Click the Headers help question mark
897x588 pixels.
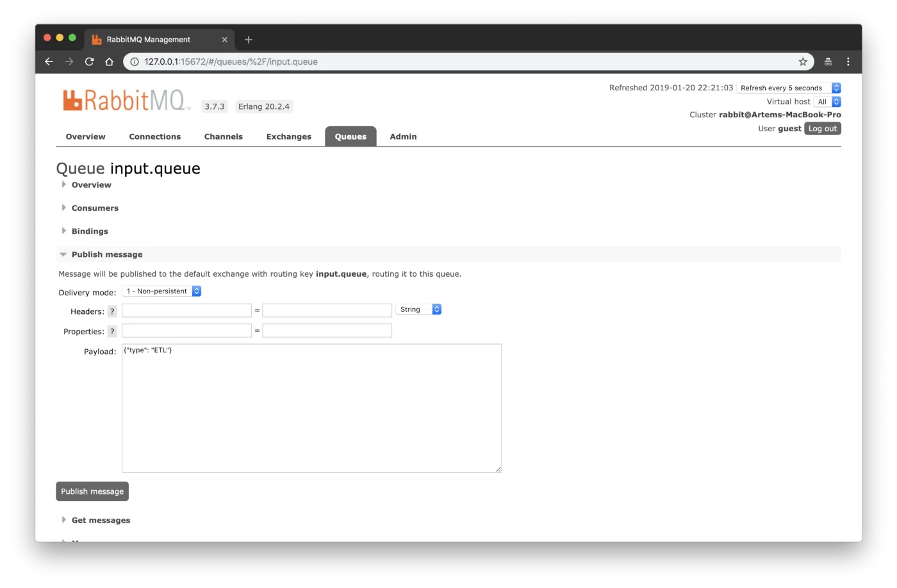(112, 311)
